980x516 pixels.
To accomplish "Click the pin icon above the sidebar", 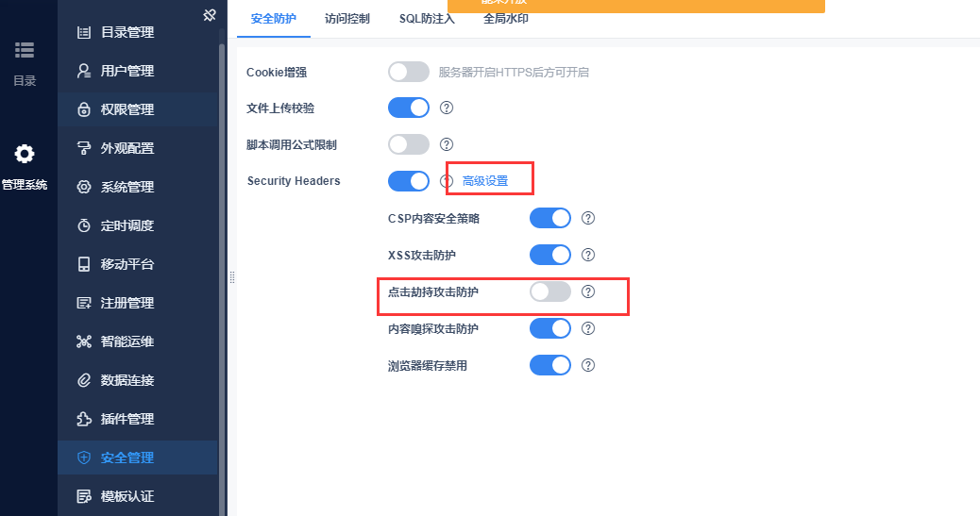I will point(210,15).
